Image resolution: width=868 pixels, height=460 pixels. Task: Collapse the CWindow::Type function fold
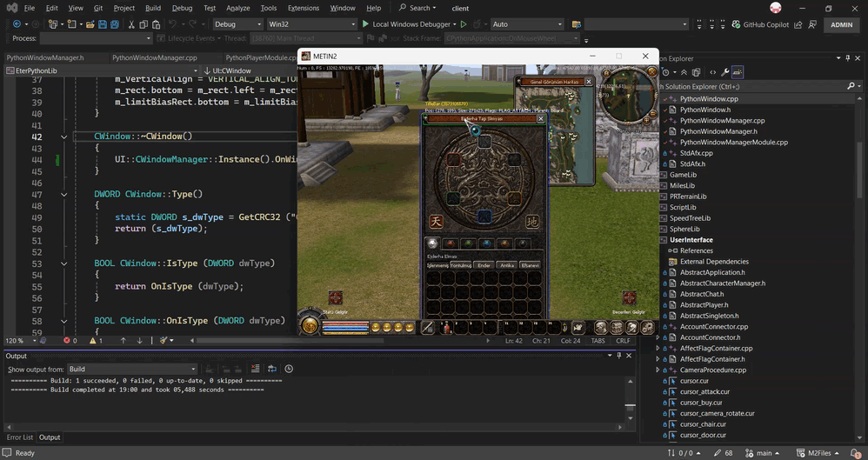64,195
